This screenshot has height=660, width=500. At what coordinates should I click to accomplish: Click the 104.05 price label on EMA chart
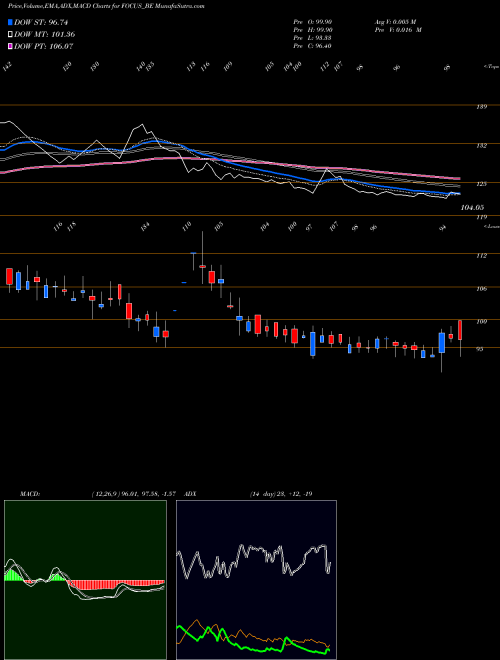(x=472, y=208)
